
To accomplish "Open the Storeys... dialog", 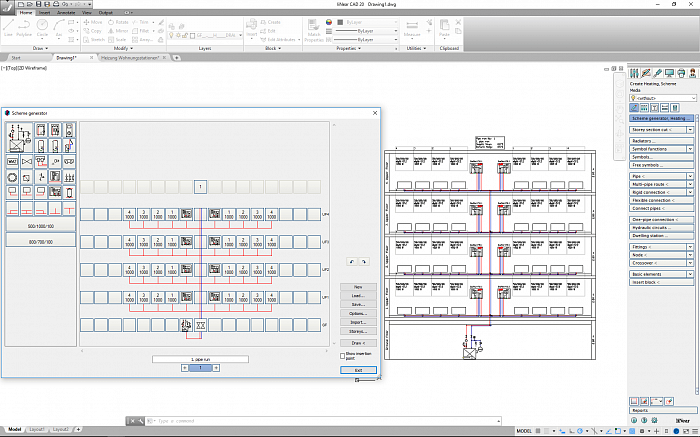I will [358, 331].
